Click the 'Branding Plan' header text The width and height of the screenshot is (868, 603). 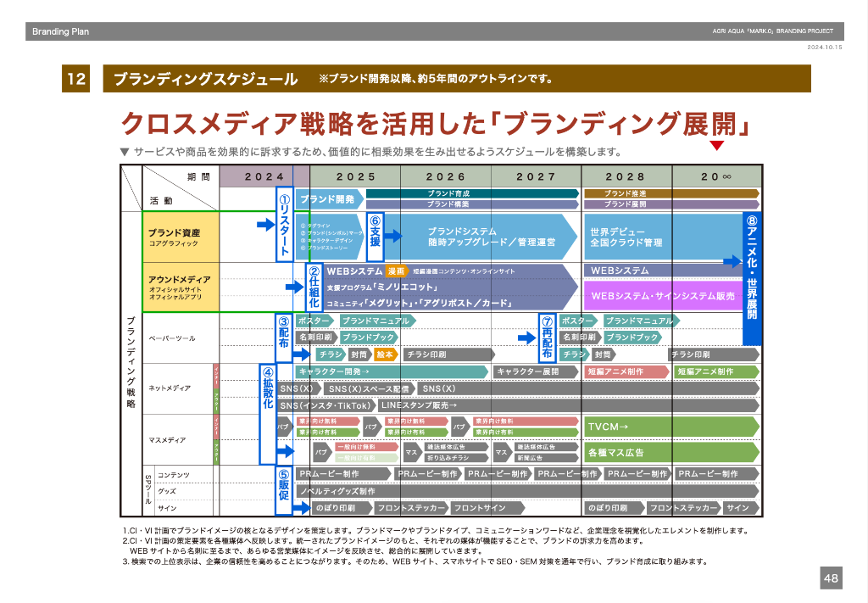(x=60, y=31)
